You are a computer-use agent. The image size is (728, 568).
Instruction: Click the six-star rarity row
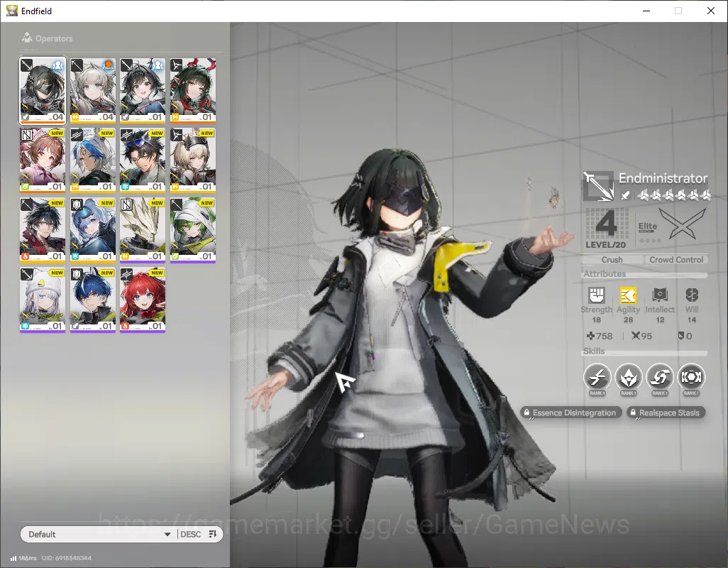(x=673, y=195)
